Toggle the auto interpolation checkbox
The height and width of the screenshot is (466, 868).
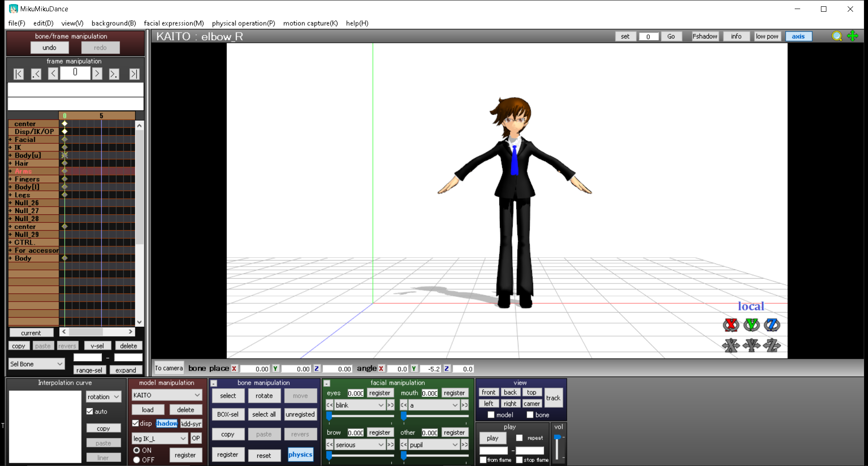(x=90, y=411)
